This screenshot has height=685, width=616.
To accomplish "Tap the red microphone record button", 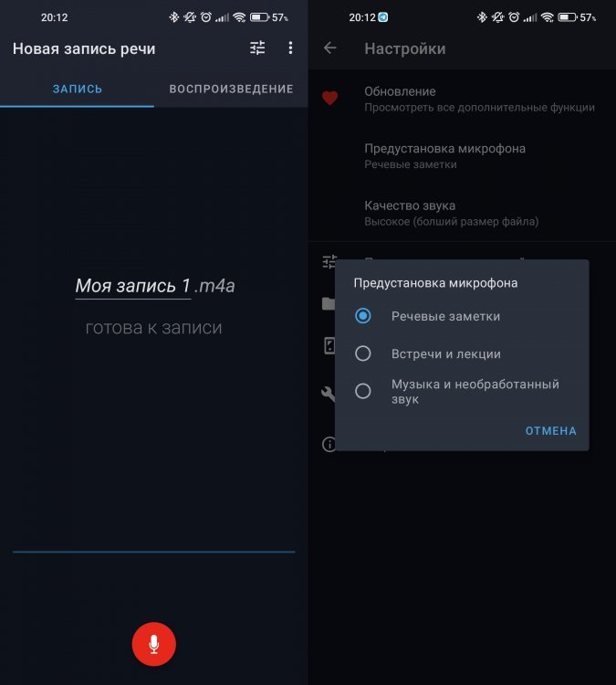I will click(153, 644).
